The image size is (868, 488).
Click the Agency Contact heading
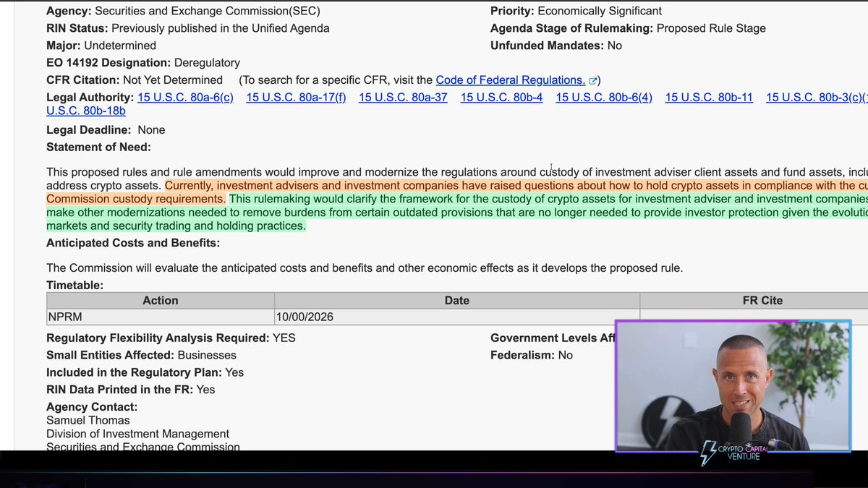pos(92,407)
